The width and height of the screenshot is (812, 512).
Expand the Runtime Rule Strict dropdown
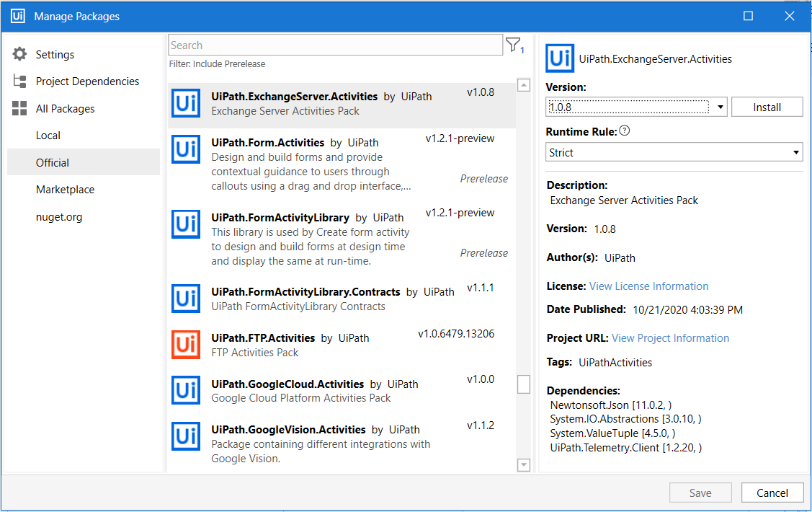coord(674,153)
